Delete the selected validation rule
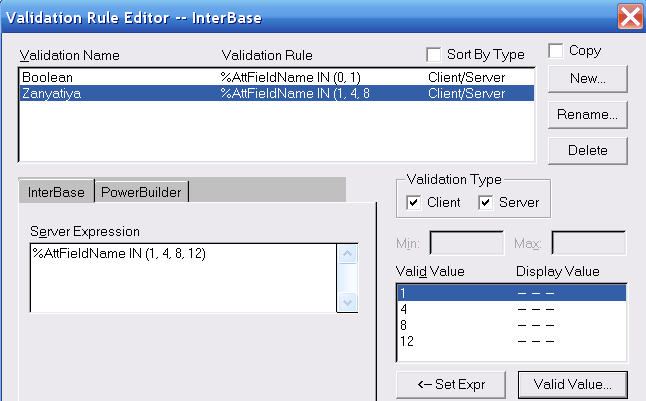Screen dimensions: 646x401 point(588,150)
